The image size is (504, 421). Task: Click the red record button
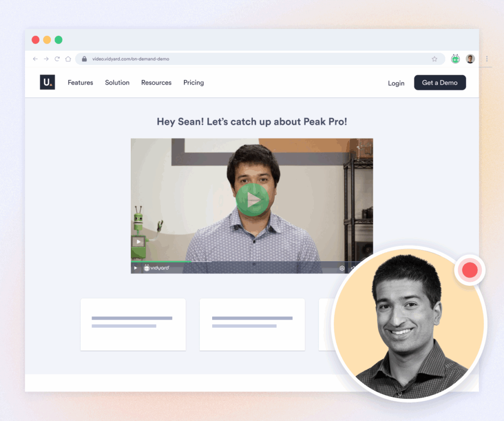(470, 270)
